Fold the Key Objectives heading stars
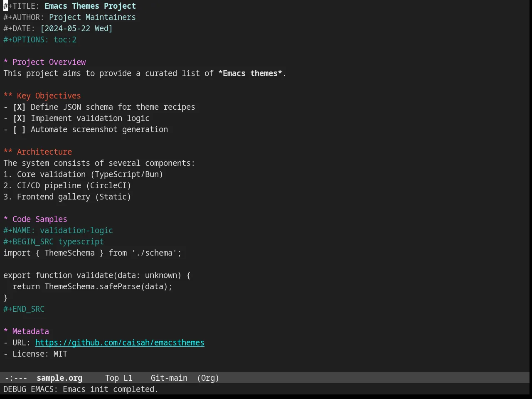 8,96
